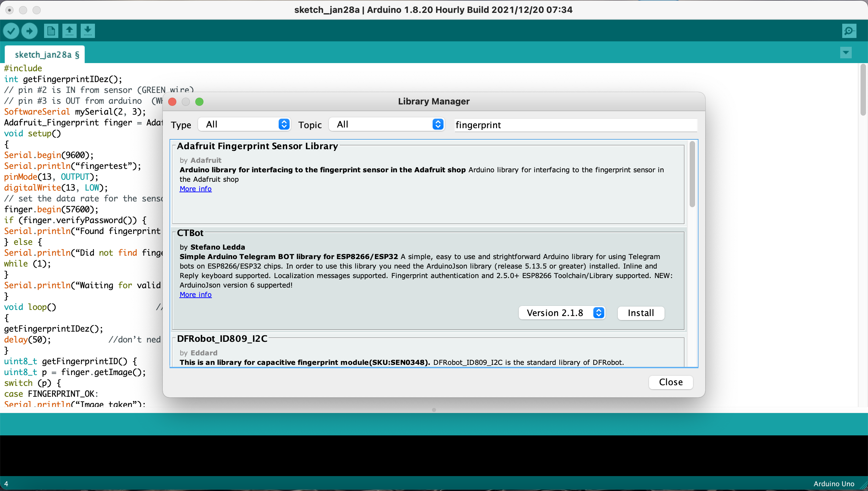Screen dimensions: 868x491
Task: Click the Verify checkmark icon
Action: click(x=11, y=31)
